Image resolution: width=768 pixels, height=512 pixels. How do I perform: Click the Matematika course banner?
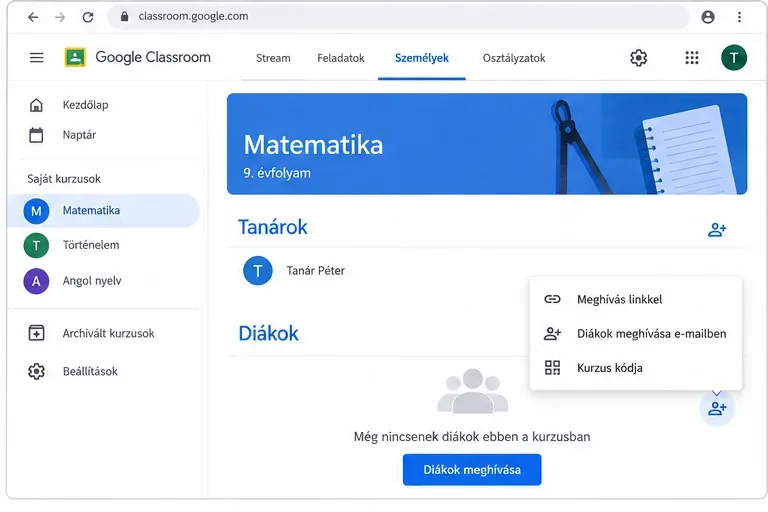click(487, 144)
